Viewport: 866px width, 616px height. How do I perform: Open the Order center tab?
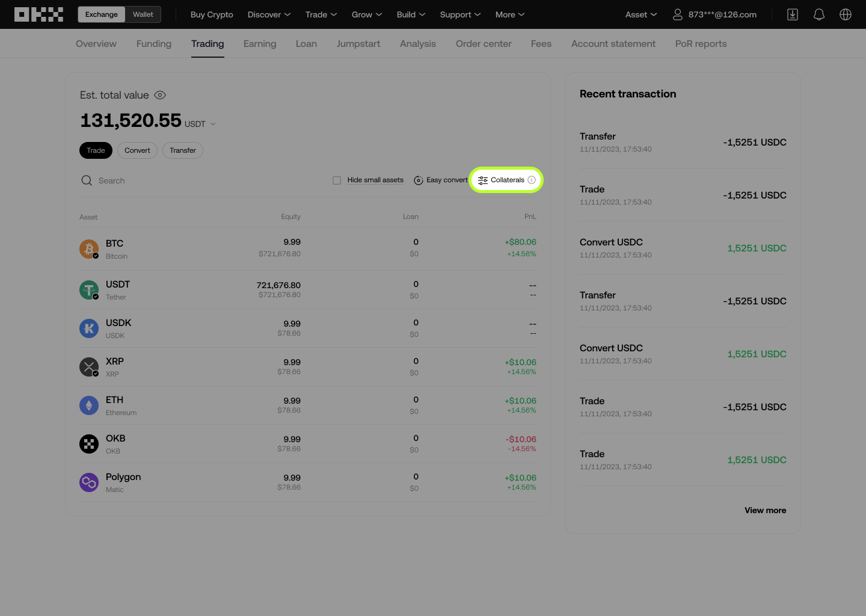click(x=484, y=43)
